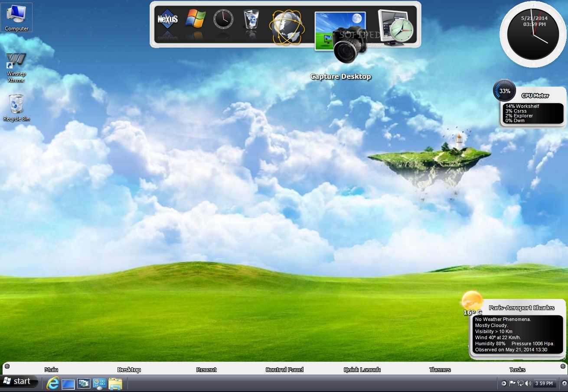Open the control panel icon in taskbar
Image resolution: width=568 pixels, height=392 pixels.
(x=99, y=383)
